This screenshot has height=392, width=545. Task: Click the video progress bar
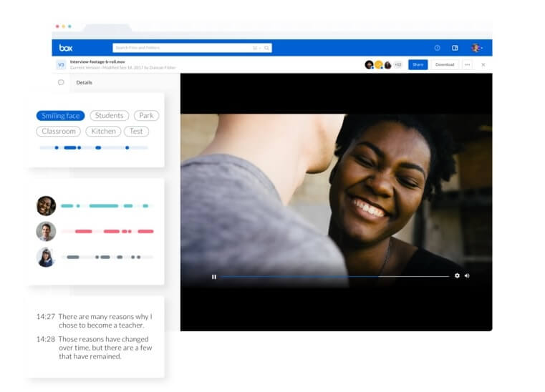click(334, 276)
